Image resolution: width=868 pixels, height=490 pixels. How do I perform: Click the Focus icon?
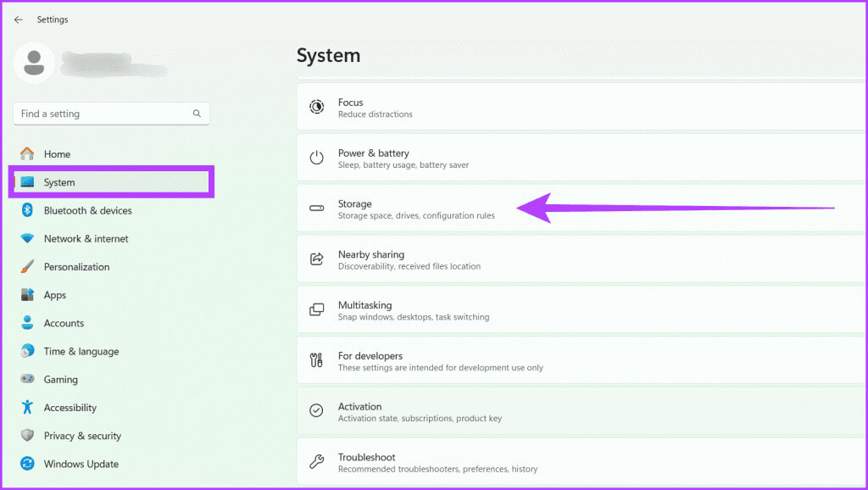tap(317, 107)
